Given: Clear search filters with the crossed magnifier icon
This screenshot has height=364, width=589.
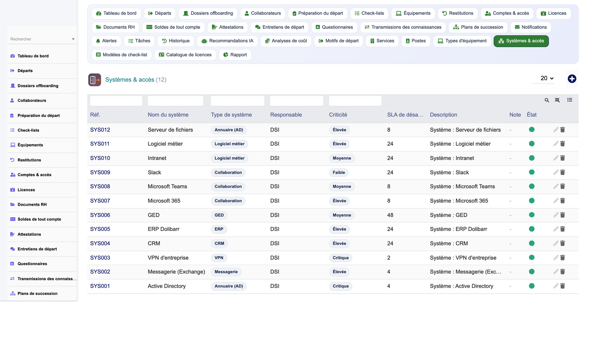Looking at the screenshot, I should point(557,100).
